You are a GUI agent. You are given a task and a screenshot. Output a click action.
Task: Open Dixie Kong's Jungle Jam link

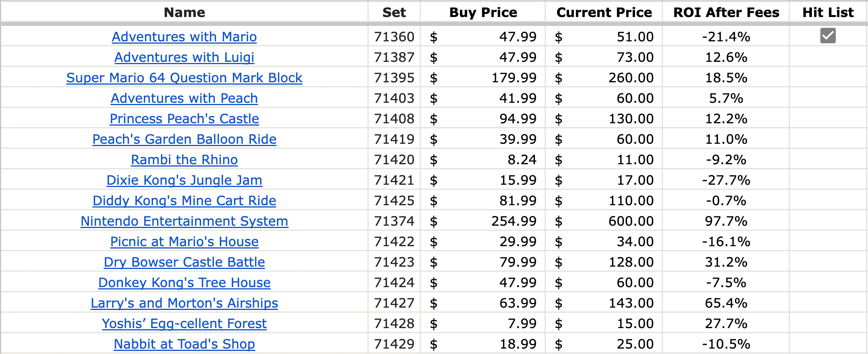pos(184,180)
